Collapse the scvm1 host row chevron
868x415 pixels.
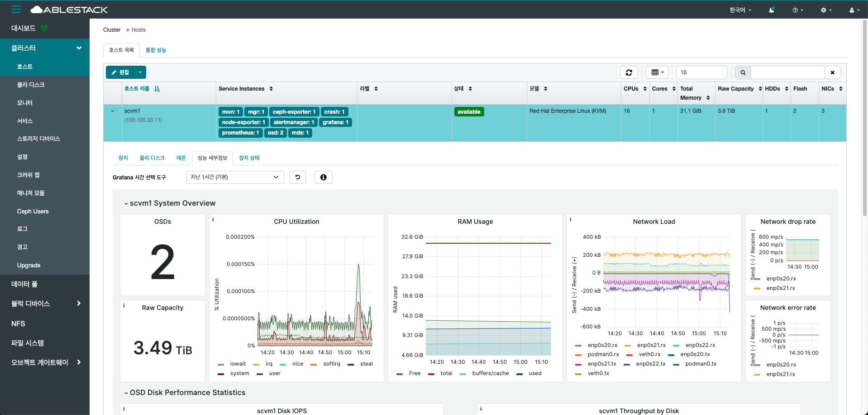(113, 111)
